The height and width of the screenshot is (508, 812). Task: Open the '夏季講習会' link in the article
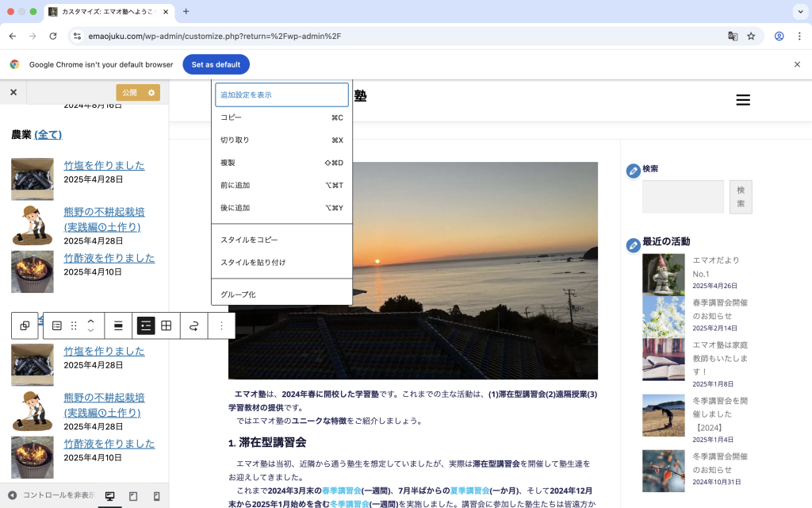tap(469, 491)
